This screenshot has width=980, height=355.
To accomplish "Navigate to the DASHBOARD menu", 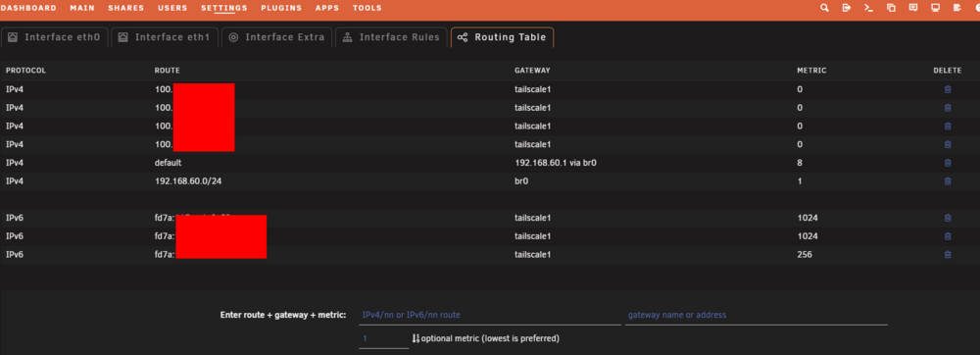I will tap(28, 8).
